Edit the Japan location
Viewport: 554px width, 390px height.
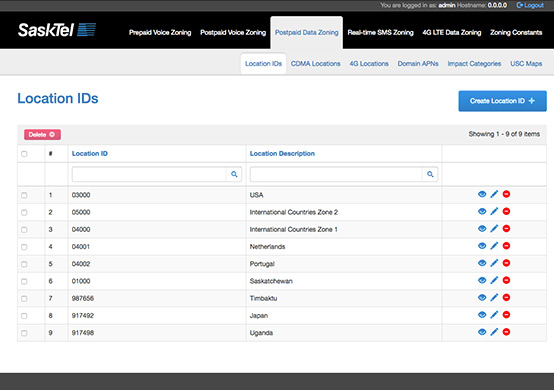(x=494, y=315)
